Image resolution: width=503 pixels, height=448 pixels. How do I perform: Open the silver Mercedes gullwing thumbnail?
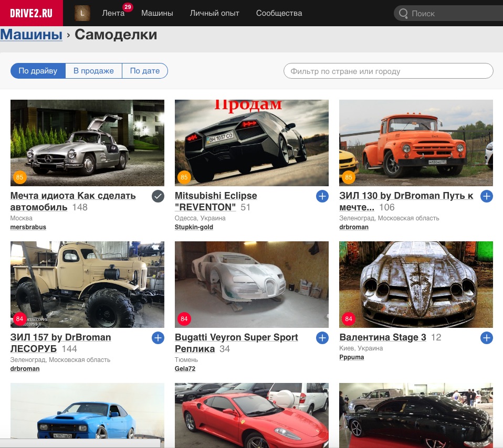pyautogui.click(x=87, y=143)
